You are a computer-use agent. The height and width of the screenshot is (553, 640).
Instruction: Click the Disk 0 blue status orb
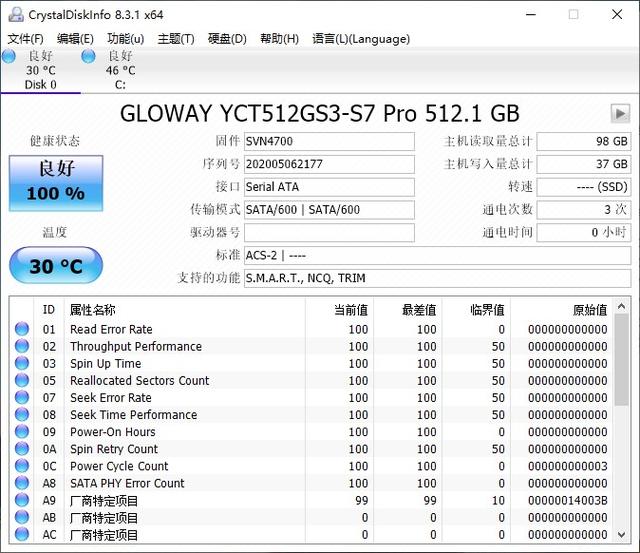click(9, 56)
